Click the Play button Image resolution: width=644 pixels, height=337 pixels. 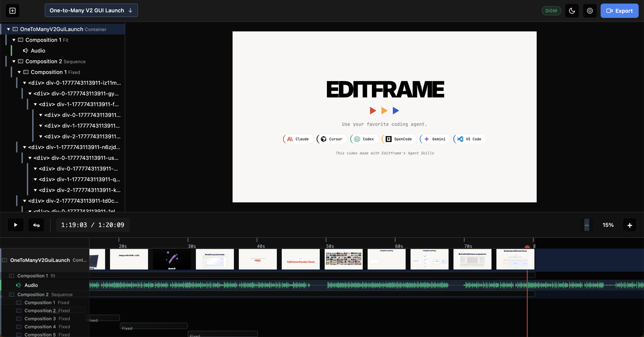tap(15, 225)
